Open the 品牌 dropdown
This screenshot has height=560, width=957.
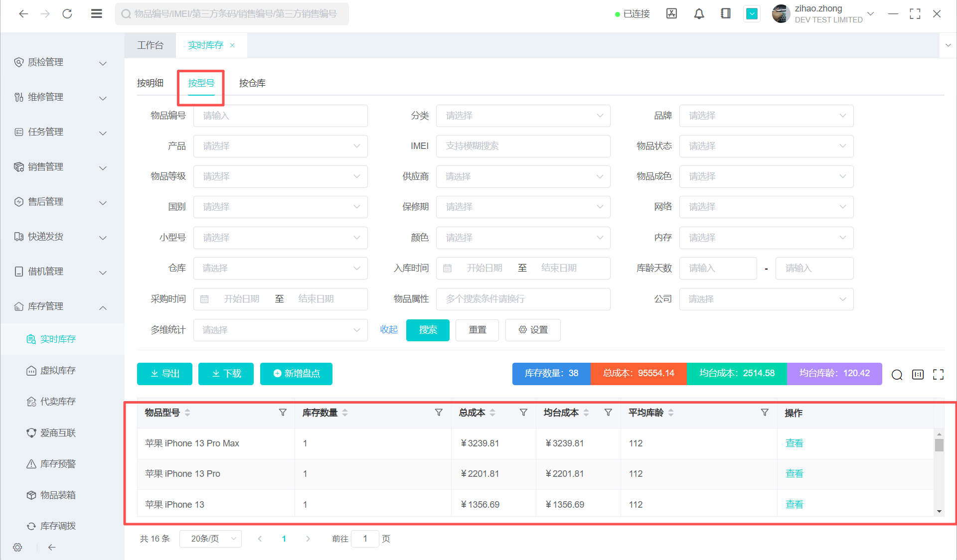[x=766, y=116]
